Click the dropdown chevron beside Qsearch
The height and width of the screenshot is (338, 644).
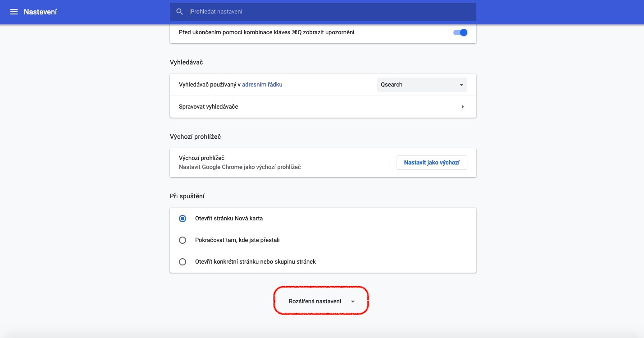[461, 84]
